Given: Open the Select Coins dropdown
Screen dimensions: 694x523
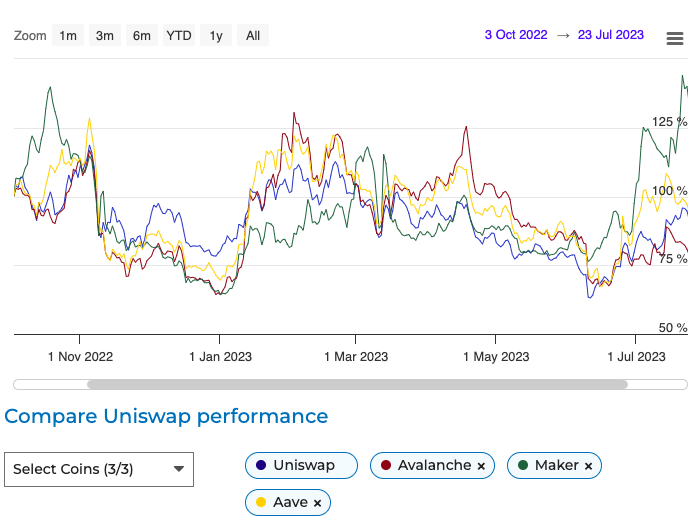Looking at the screenshot, I should 99,468.
